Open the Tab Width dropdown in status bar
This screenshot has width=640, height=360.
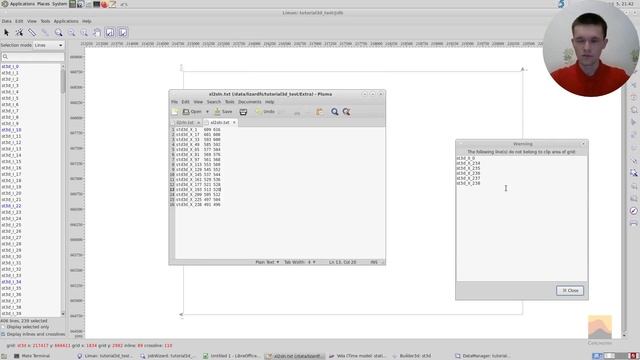pos(300,262)
